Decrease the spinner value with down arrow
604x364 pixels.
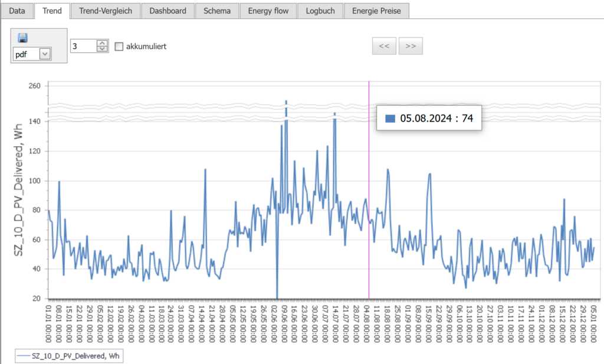click(x=102, y=49)
